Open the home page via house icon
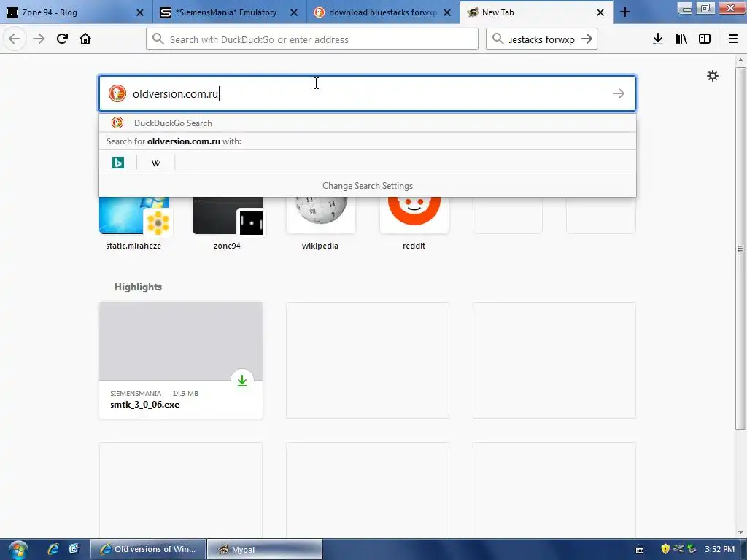The image size is (747, 560). coord(85,39)
